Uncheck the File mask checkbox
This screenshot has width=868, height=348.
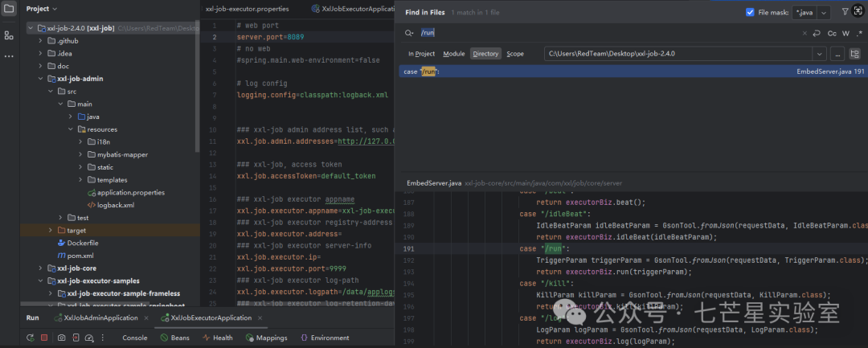click(750, 11)
